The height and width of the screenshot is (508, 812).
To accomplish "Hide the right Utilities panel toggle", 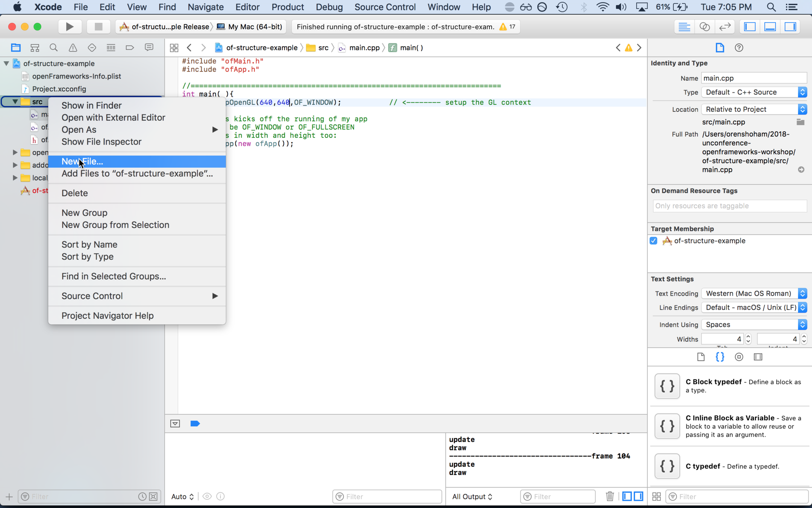I will click(x=790, y=27).
